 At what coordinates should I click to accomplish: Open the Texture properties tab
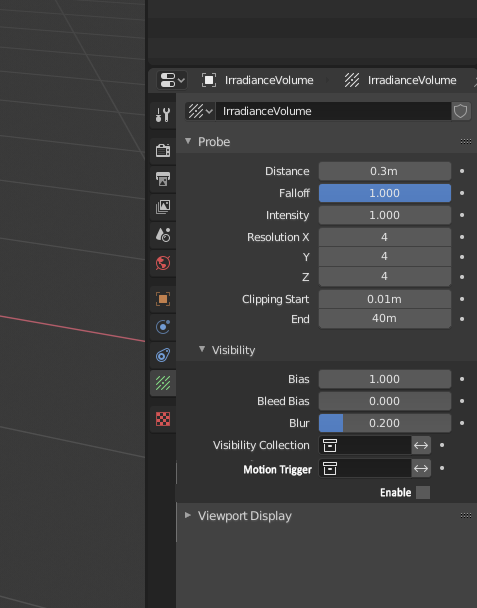(x=163, y=419)
